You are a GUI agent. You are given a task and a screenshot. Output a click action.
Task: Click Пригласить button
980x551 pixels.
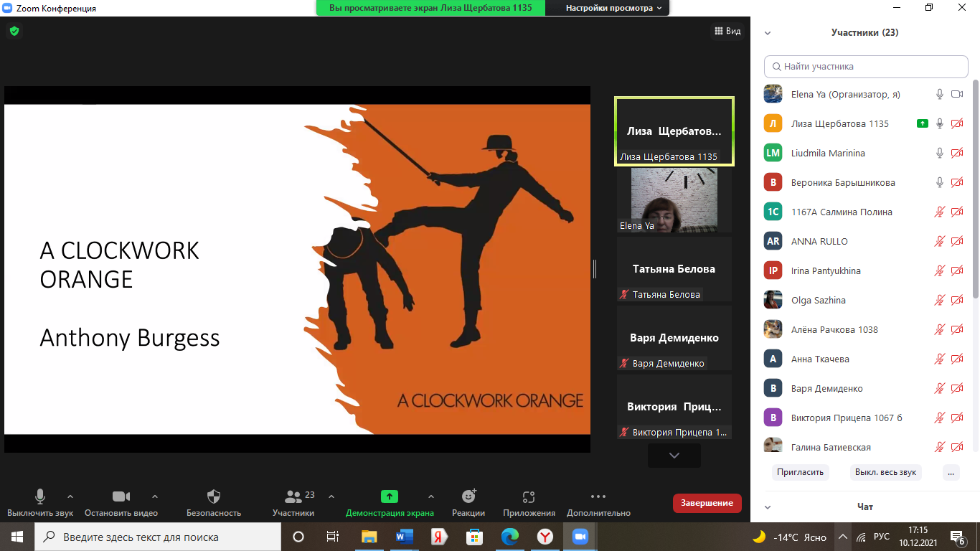(x=801, y=472)
